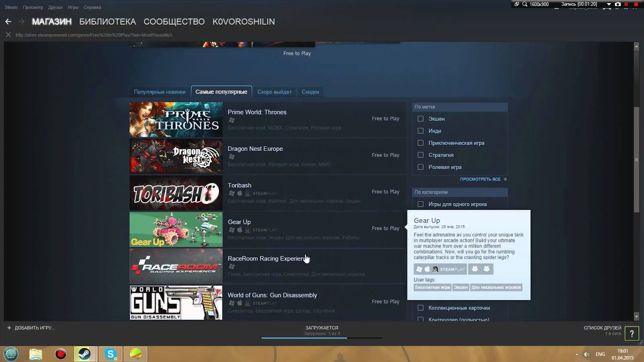The height and width of the screenshot is (362, 644).
Task: Click Для нескольких игроков popup tag
Action: point(496,288)
